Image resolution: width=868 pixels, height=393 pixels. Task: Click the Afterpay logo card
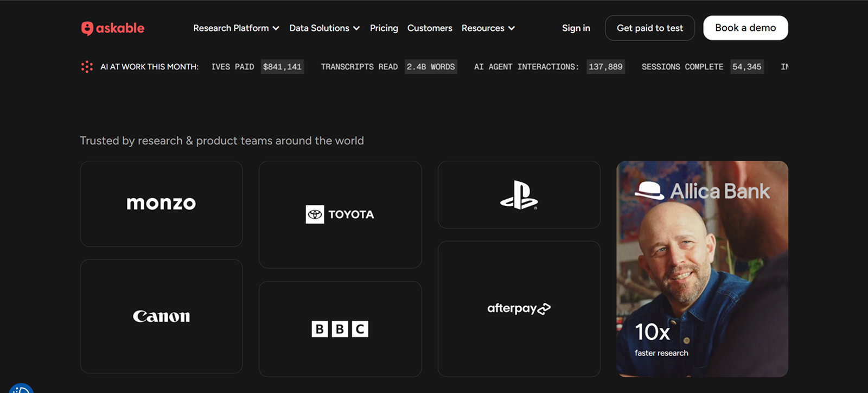click(x=519, y=309)
